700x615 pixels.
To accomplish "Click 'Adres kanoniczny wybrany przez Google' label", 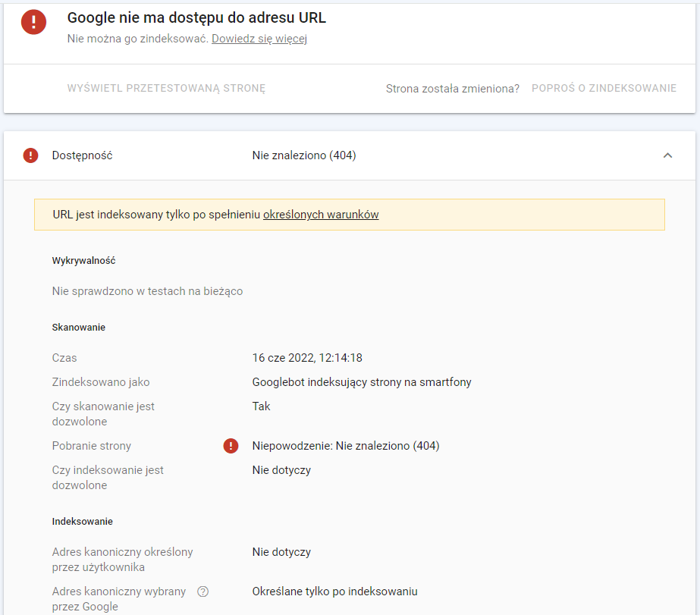I will click(x=119, y=599).
